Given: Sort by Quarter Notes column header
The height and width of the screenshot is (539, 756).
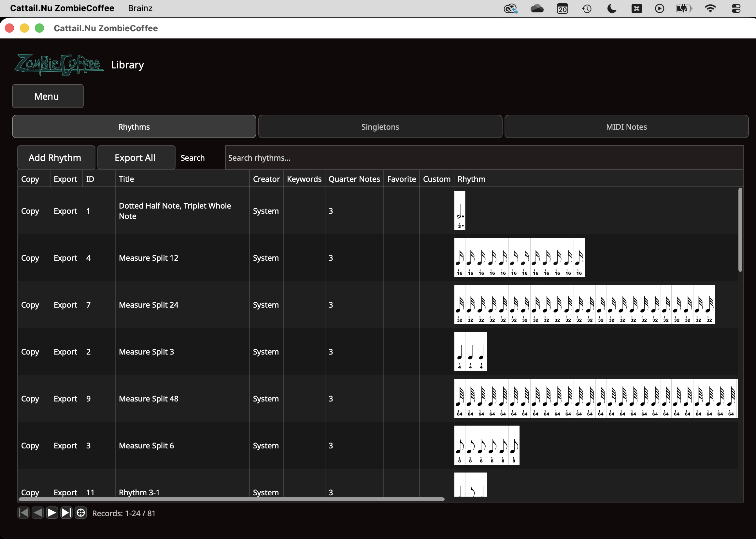Looking at the screenshot, I should (354, 179).
